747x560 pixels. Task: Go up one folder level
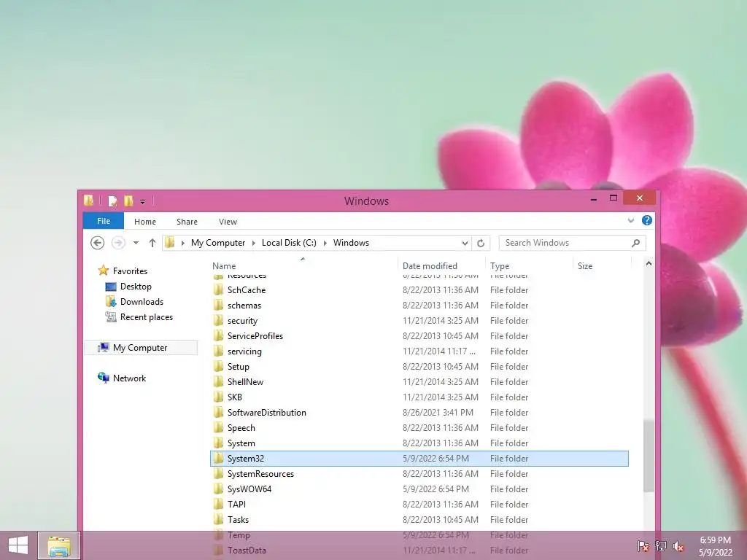point(152,243)
